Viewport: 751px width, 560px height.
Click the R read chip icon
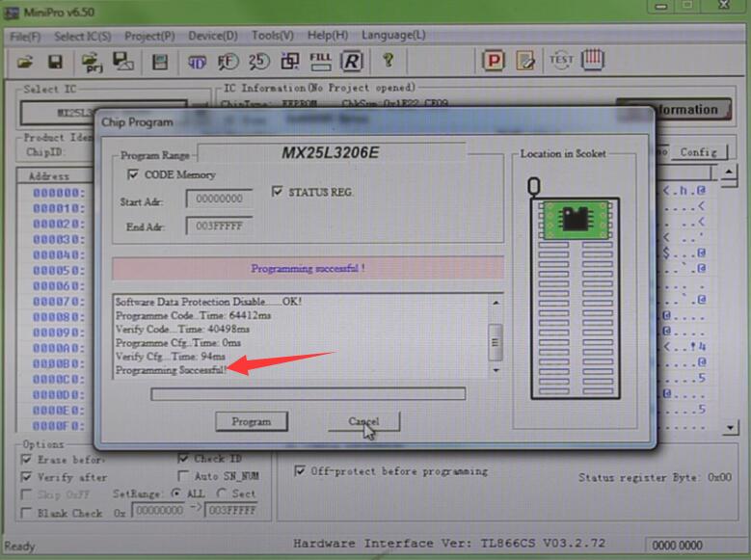[x=352, y=61]
